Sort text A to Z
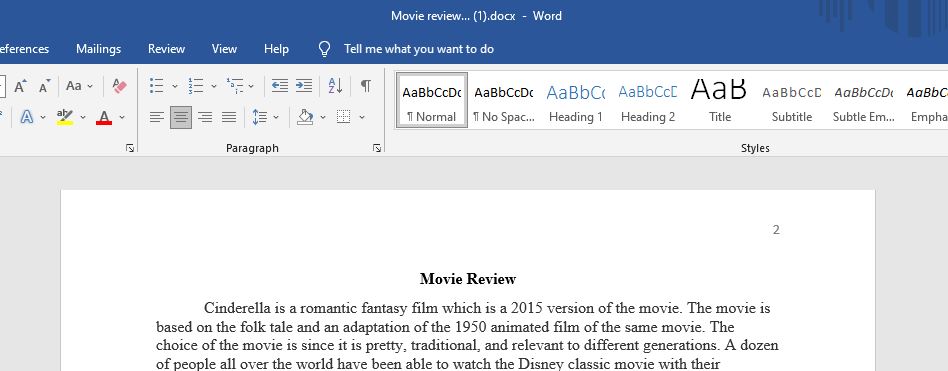948x371 pixels. click(335, 86)
